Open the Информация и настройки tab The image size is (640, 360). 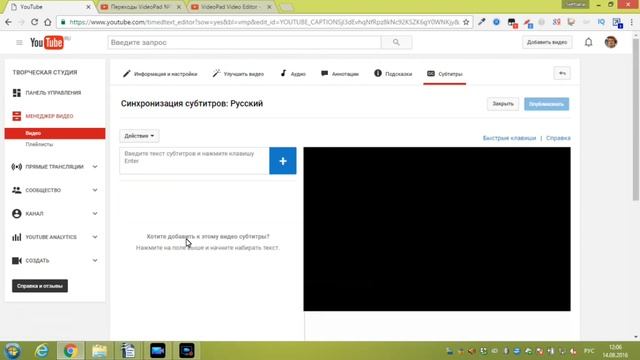tap(160, 74)
